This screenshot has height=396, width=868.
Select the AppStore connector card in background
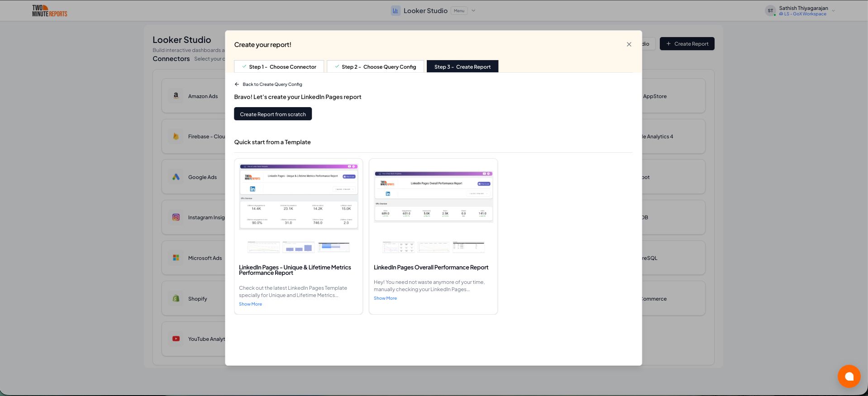coord(673,96)
